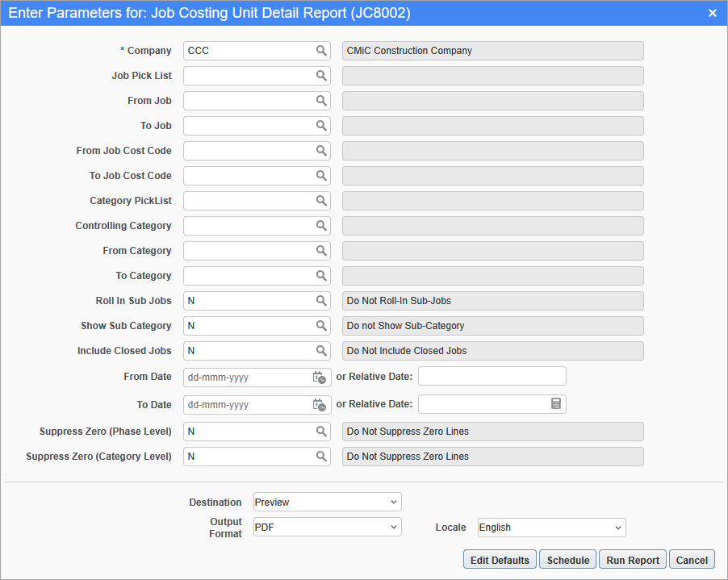Click inside the From Date Relative Date field
Screen dimensions: 728x580
[492, 376]
